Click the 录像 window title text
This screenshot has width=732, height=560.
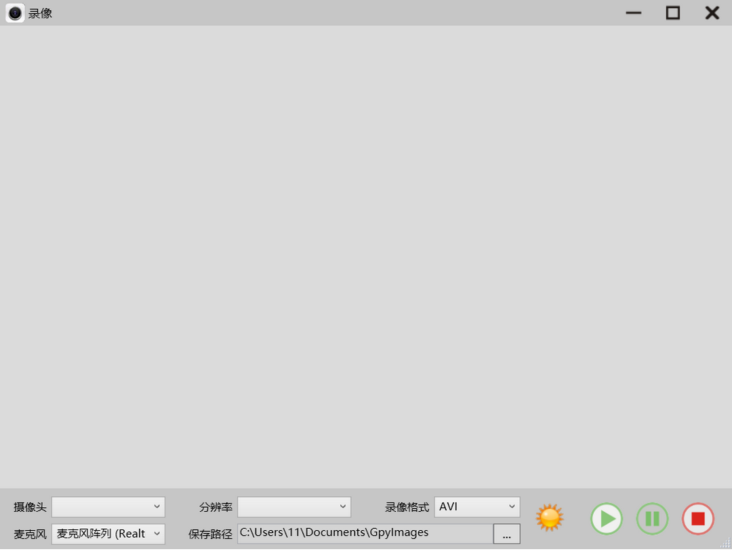(41, 14)
